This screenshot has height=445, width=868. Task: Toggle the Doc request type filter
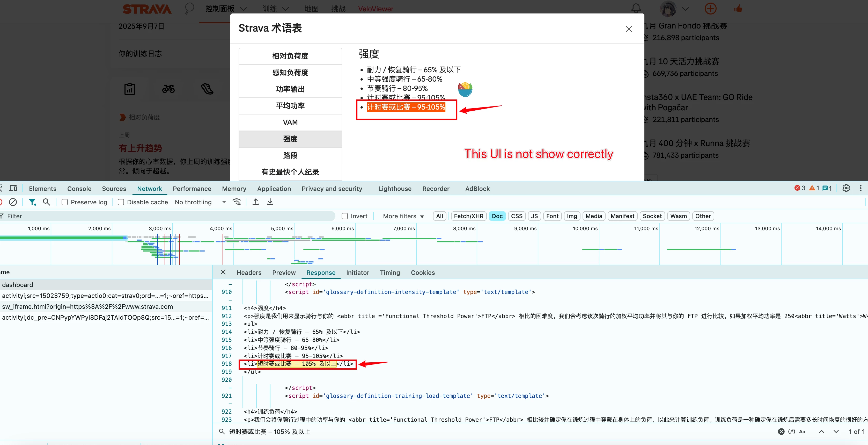pos(497,216)
